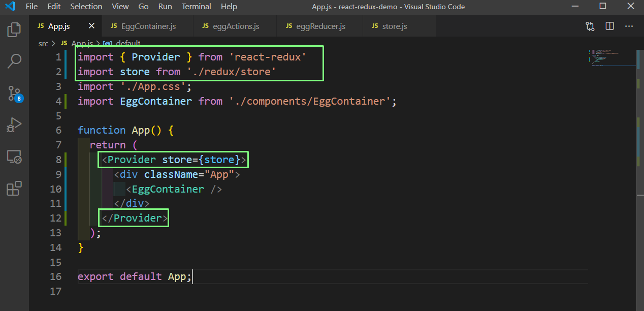Viewport: 644px width, 311px height.
Task: Click the './redux/store' path string
Action: (x=231, y=72)
